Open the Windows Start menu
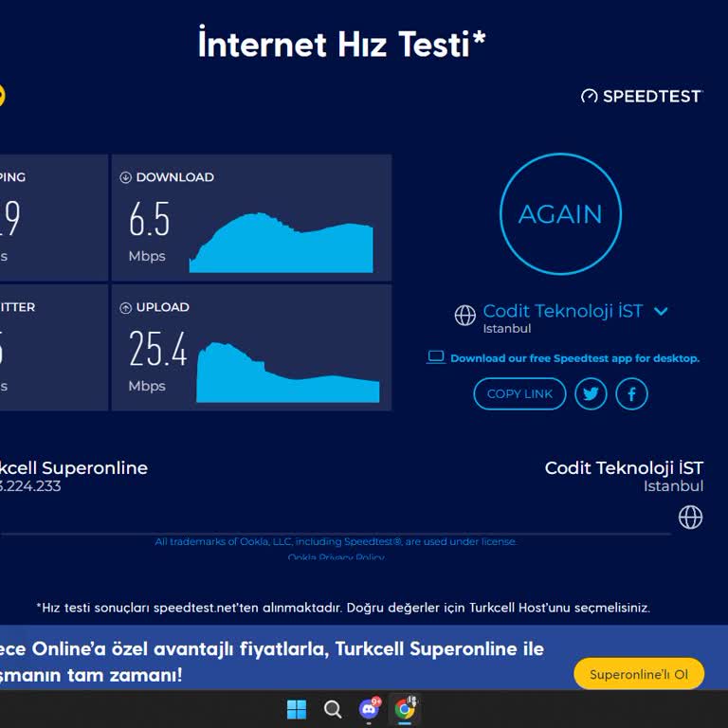728x728 pixels. click(297, 709)
